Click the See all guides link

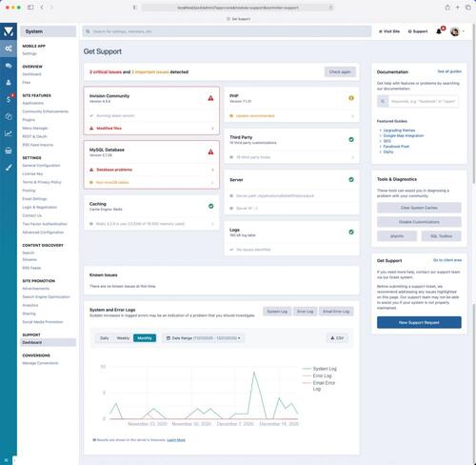449,71
